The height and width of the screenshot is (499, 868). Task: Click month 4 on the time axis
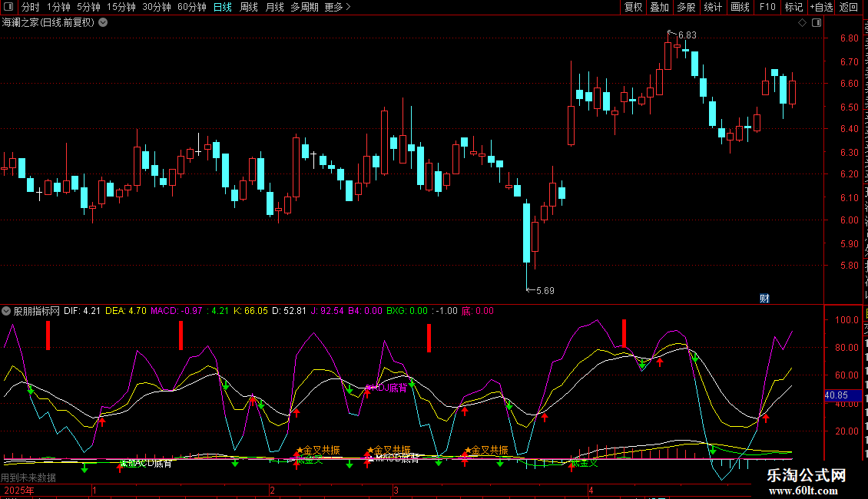coord(591,491)
